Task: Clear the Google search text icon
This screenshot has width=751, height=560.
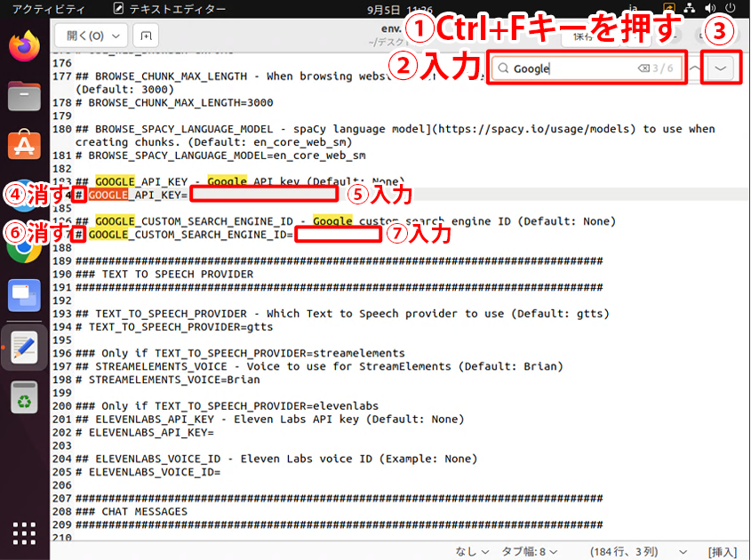Action: 643,68
